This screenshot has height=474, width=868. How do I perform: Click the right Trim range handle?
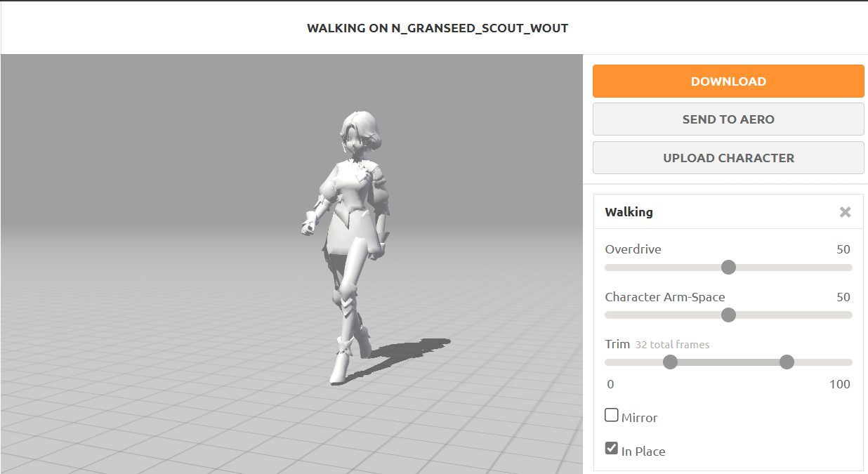pos(787,362)
